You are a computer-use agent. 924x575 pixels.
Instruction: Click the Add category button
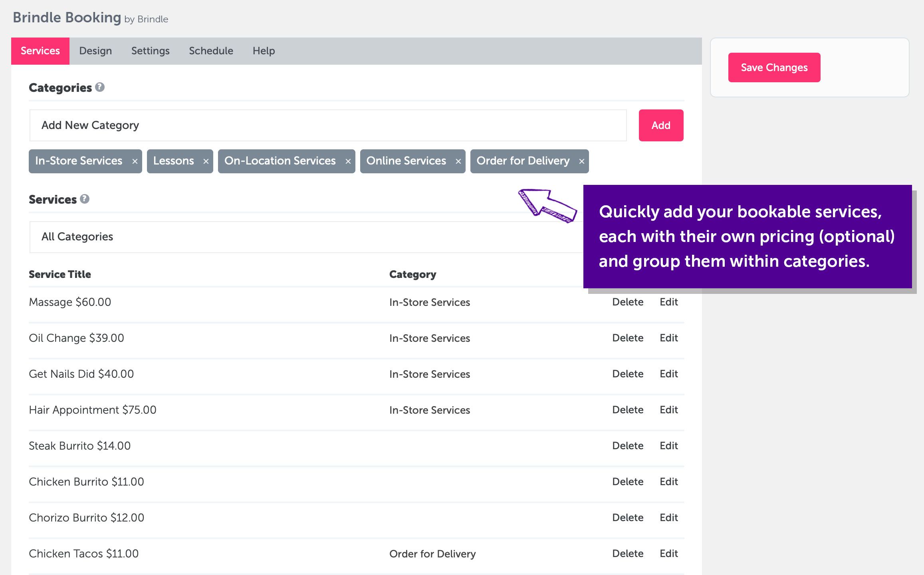tap(661, 125)
